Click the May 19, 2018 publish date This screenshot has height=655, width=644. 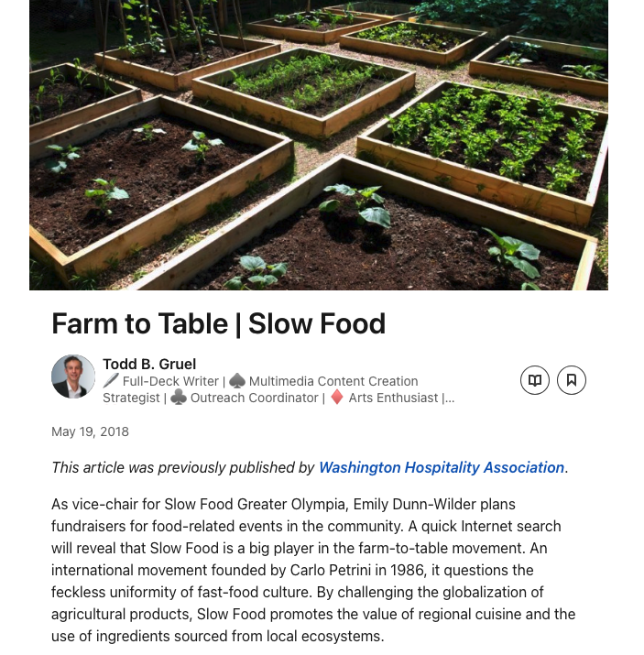[x=90, y=431]
